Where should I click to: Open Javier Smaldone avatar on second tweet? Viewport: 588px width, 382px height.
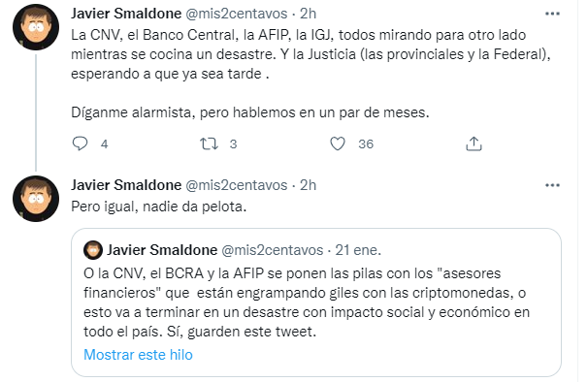click(x=36, y=199)
